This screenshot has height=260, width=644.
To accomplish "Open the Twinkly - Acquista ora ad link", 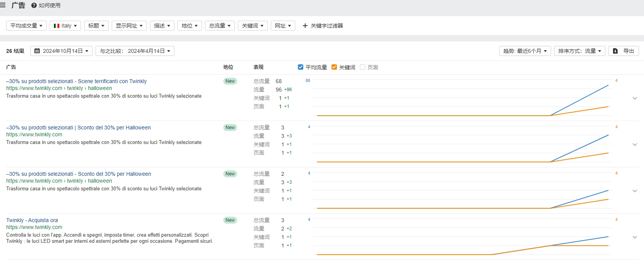I will (32, 220).
